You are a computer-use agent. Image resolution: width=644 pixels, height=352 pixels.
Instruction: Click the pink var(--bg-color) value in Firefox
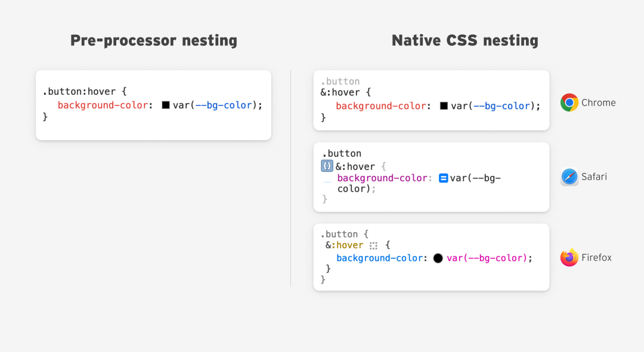tap(487, 258)
